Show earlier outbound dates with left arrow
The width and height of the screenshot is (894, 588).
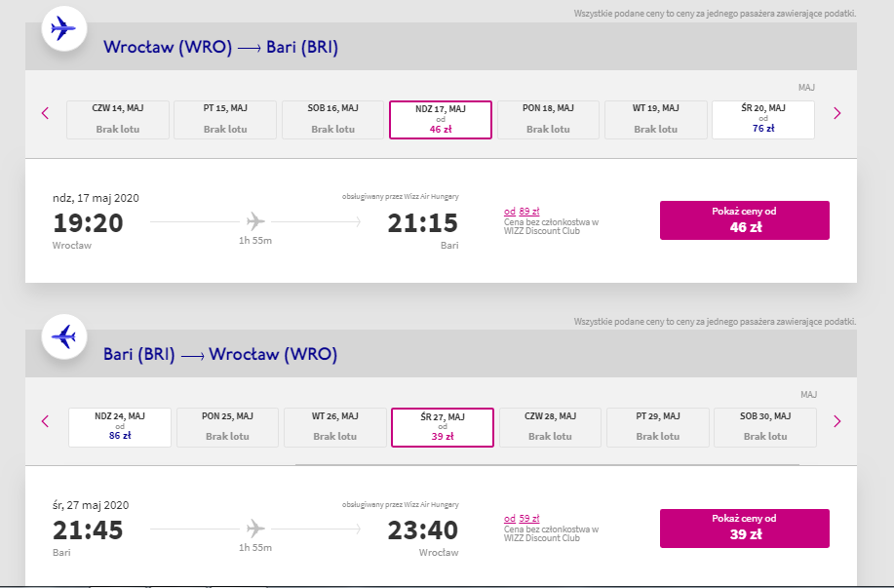click(x=46, y=113)
